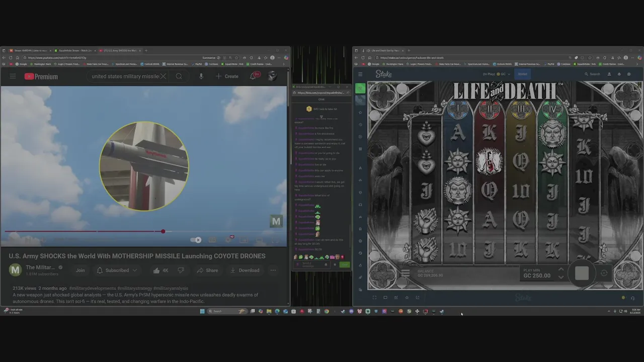This screenshot has height=362, width=644.
Task: Open live stats chart icon below game
Action: pyautogui.click(x=396, y=297)
